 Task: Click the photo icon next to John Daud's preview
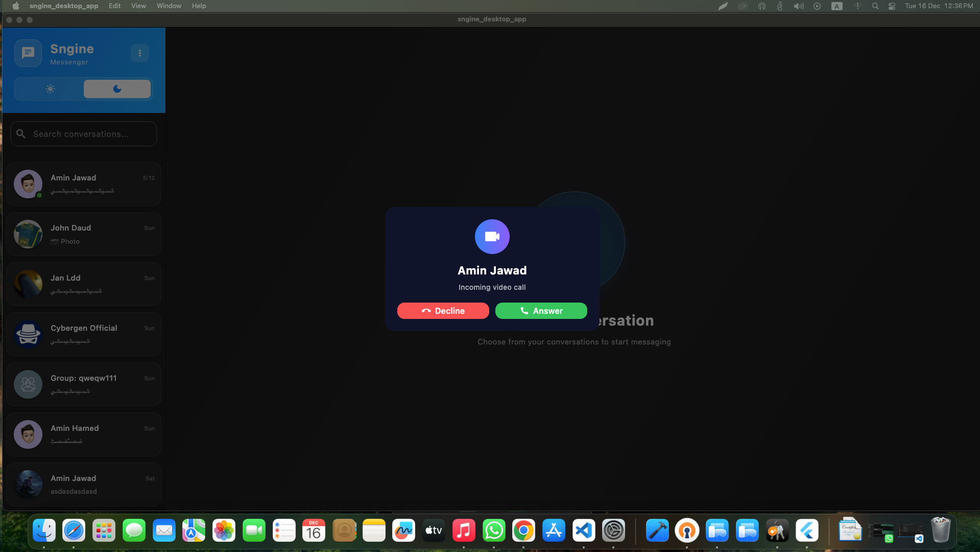point(55,241)
